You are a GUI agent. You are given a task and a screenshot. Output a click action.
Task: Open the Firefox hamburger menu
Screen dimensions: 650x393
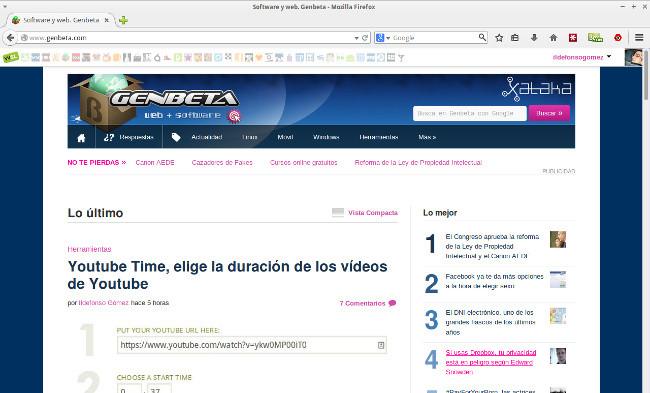pos(639,38)
